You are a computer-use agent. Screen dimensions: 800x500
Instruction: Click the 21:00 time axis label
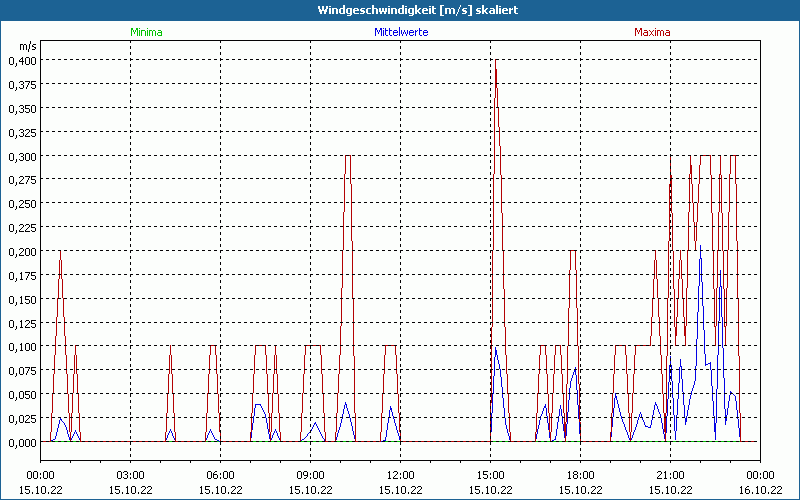tap(670, 476)
